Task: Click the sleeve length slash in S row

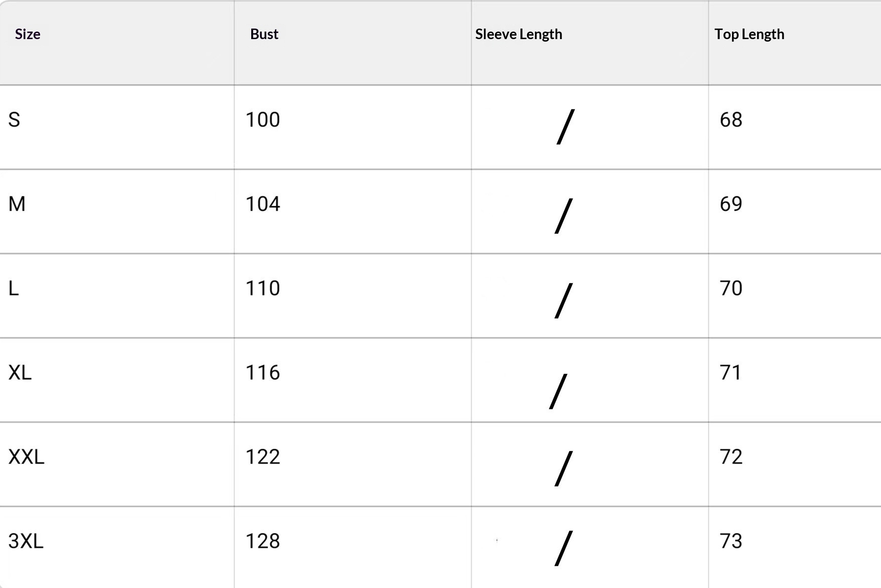Action: [x=566, y=127]
